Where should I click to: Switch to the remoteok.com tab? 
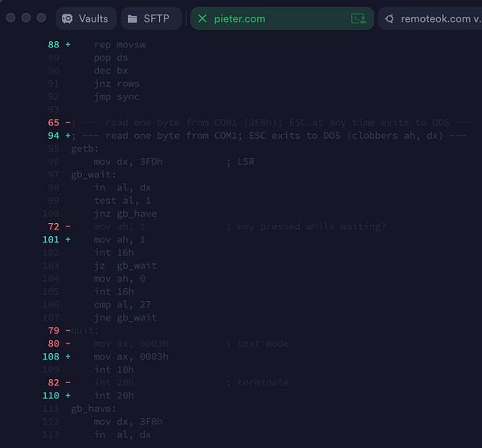(x=430, y=18)
